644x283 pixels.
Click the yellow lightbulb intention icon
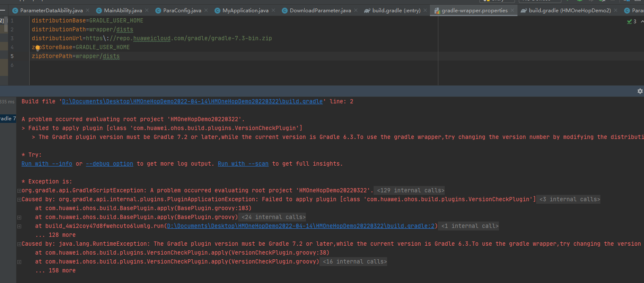38,48
